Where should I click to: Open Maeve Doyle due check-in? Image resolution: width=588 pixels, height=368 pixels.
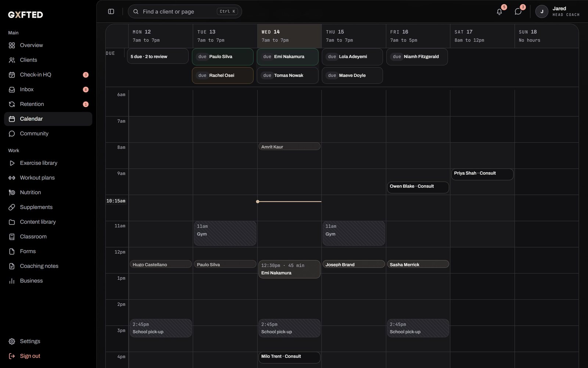[x=352, y=75]
